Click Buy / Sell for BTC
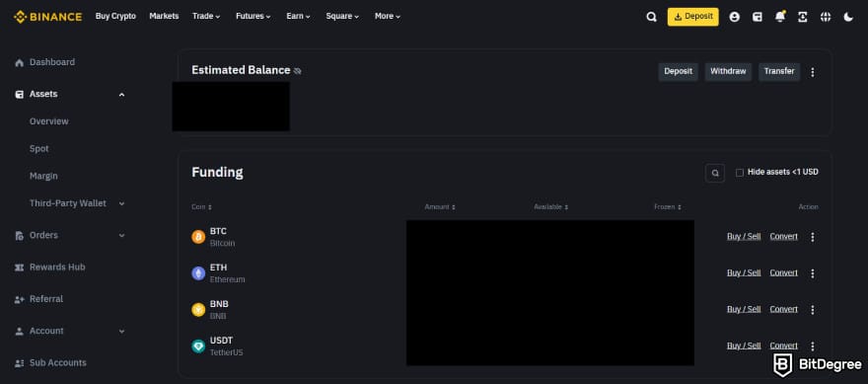This screenshot has height=384, width=868. click(x=744, y=237)
